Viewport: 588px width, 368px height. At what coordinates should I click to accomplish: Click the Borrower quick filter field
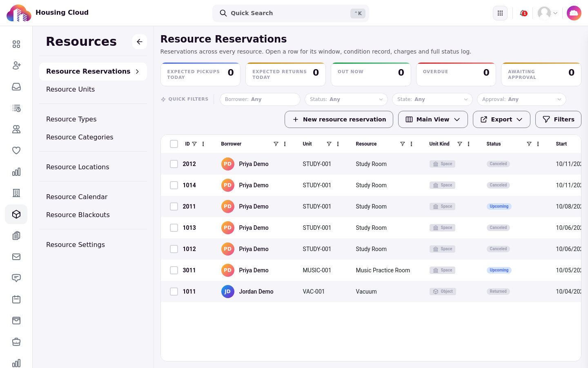coord(260,99)
